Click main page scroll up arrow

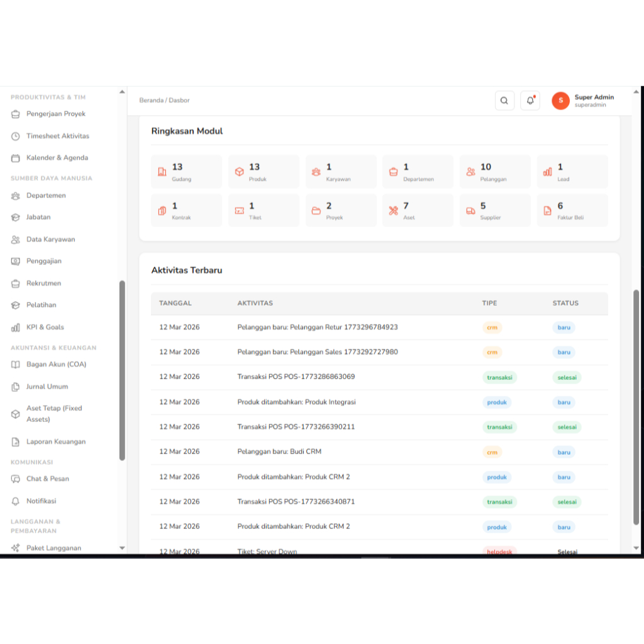click(636, 92)
